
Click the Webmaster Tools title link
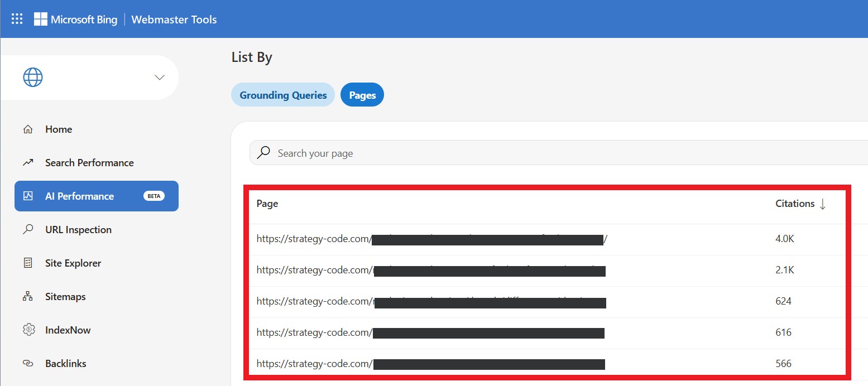coord(174,20)
